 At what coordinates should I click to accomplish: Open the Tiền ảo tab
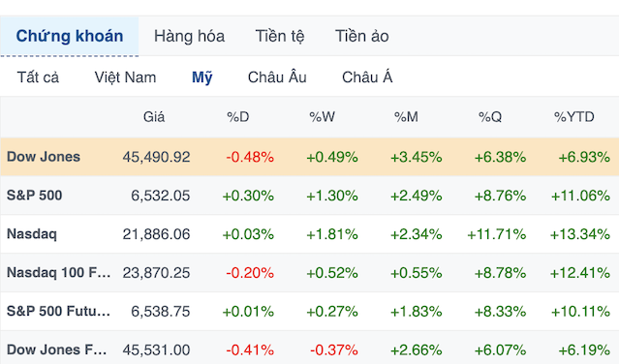pyautogui.click(x=362, y=36)
